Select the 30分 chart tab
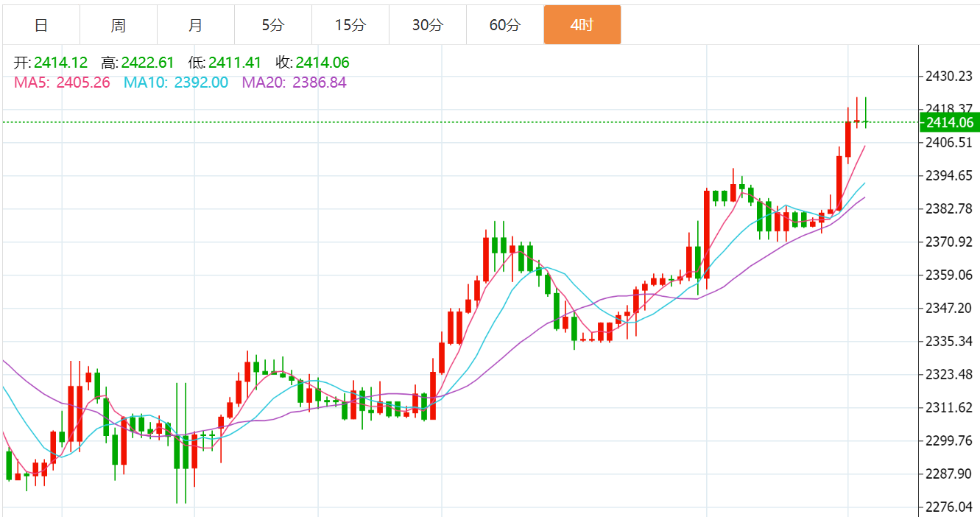The height and width of the screenshot is (517, 980). pos(427,25)
